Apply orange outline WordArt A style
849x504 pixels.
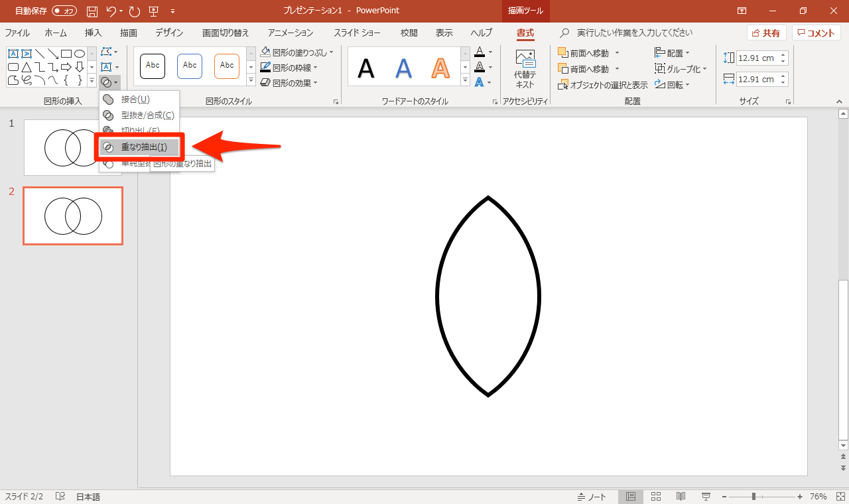coord(440,68)
